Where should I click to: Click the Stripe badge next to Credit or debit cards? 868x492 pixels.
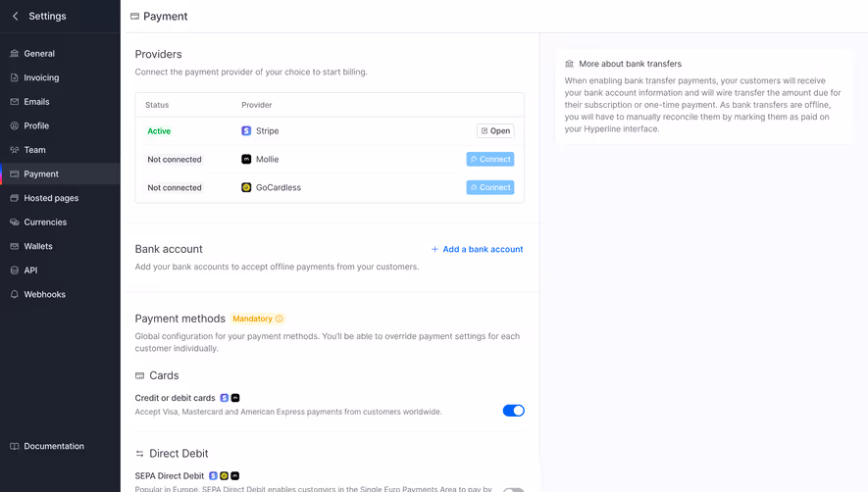click(225, 398)
